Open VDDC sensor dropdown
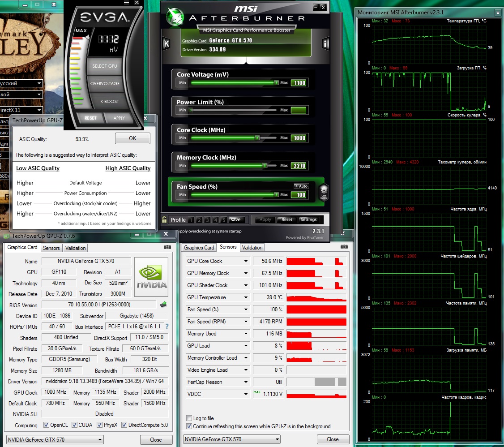 [x=246, y=394]
